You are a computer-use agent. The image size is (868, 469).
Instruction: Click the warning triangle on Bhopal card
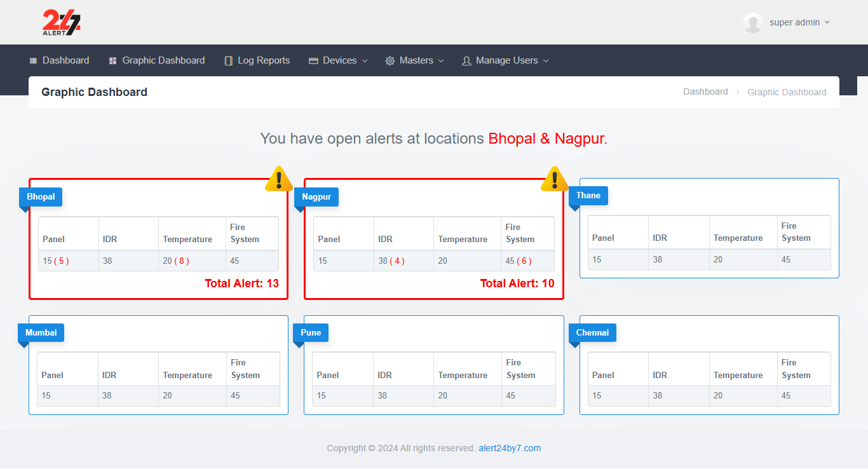[x=278, y=179]
